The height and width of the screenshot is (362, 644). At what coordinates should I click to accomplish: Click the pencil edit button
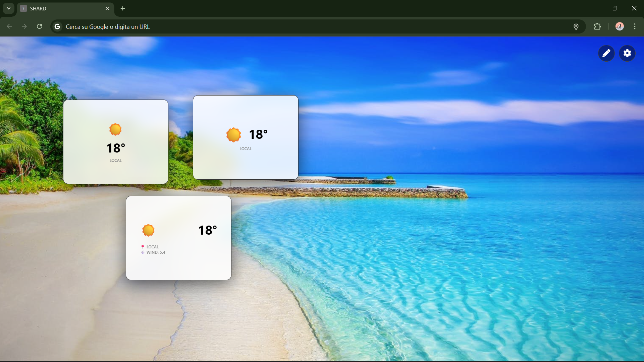pyautogui.click(x=606, y=53)
